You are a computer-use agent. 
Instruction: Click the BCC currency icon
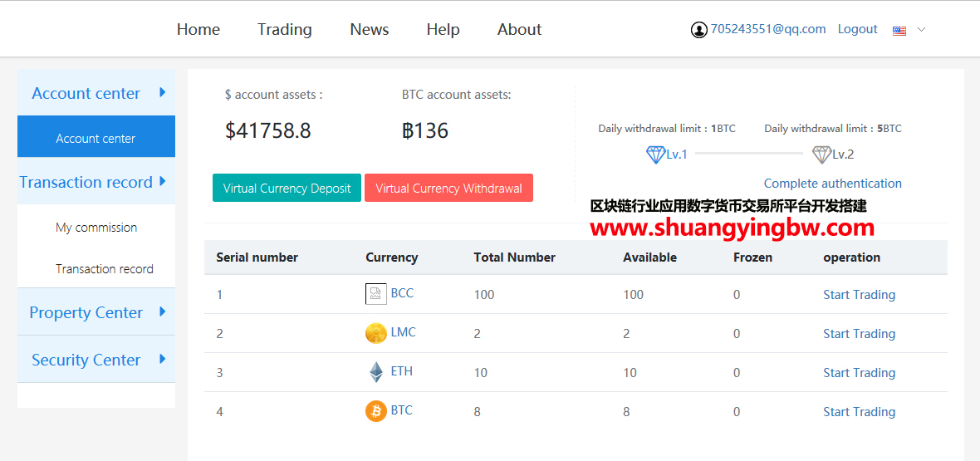point(375,294)
